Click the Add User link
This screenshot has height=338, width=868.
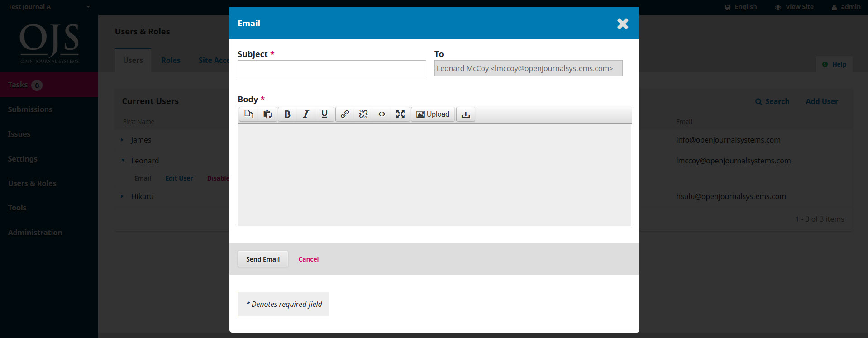coord(822,101)
